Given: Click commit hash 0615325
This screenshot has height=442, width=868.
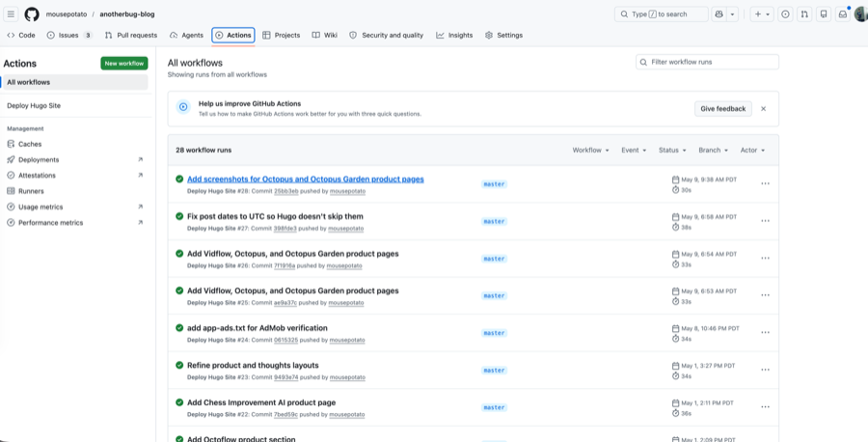Looking at the screenshot, I should 286,340.
